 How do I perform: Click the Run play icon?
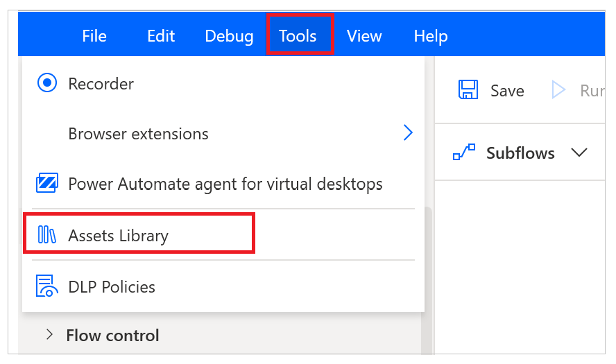click(x=558, y=90)
